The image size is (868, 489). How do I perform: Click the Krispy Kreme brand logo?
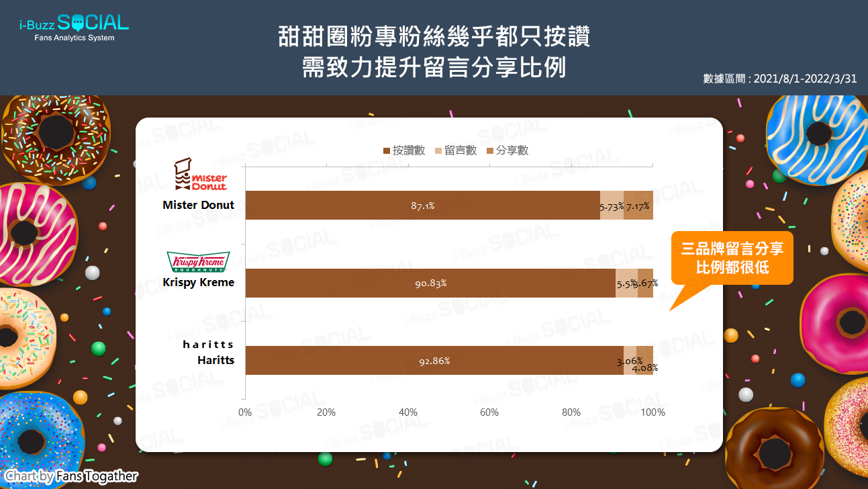click(198, 261)
